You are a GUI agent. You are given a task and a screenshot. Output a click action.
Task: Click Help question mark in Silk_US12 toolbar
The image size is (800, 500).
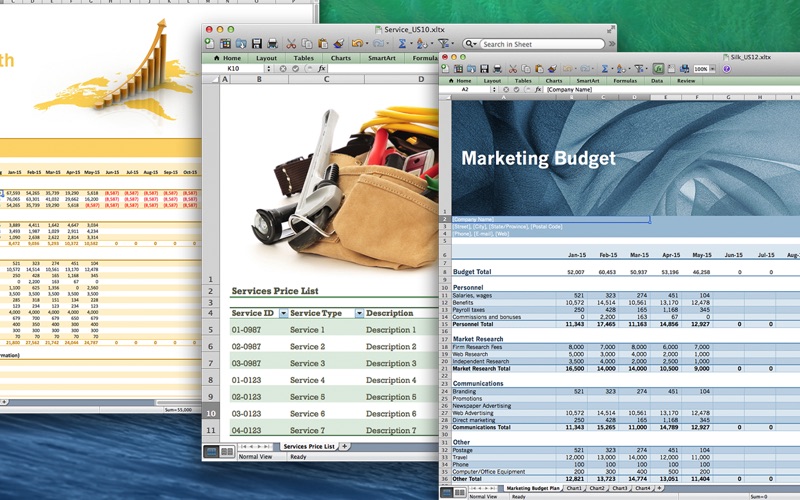tap(727, 69)
